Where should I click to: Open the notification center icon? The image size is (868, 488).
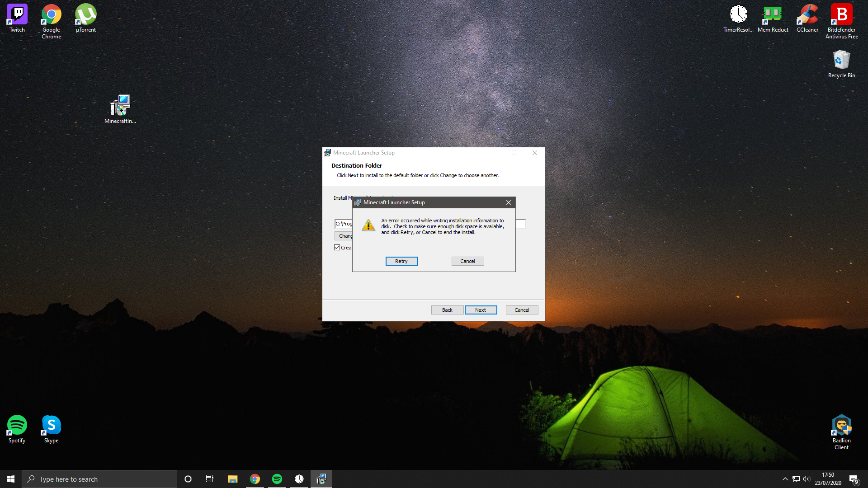pyautogui.click(x=854, y=479)
